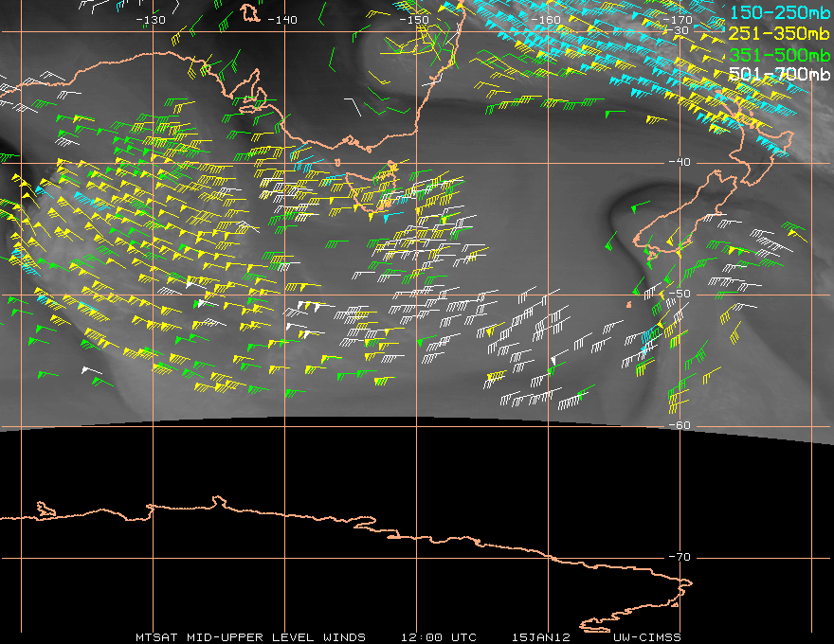The height and width of the screenshot is (644, 834).
Task: Click the -50 latitude label
Action: pos(680,294)
